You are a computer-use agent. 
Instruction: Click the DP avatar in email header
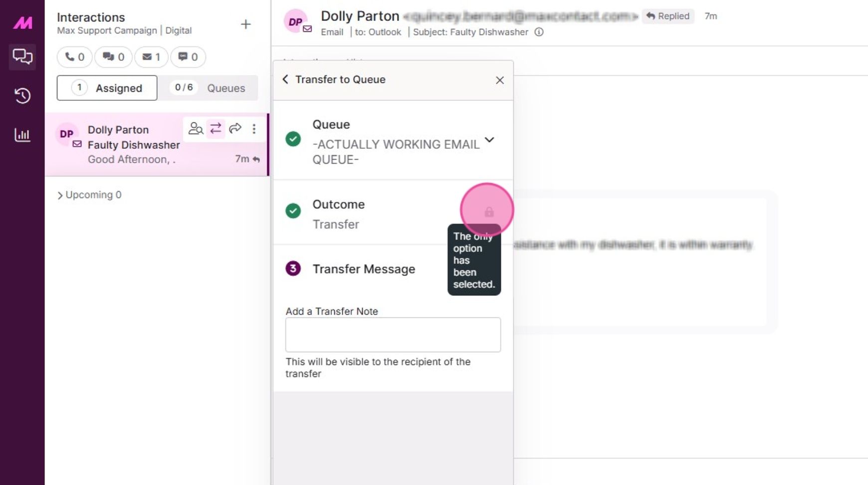pyautogui.click(x=295, y=21)
